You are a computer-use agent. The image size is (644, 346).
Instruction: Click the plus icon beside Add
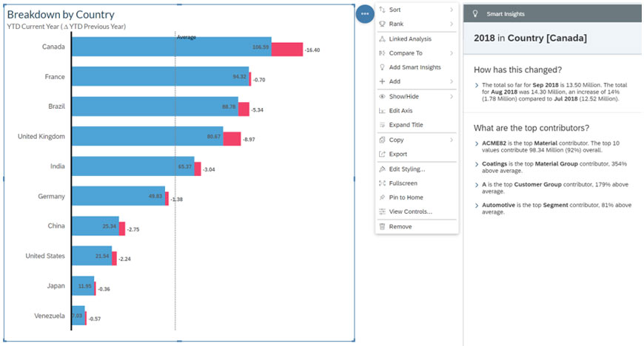[382, 81]
